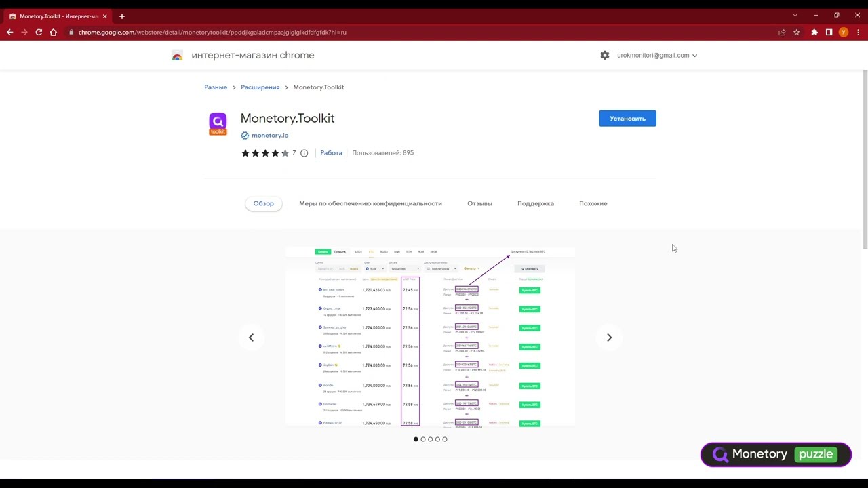Click the Пользователей: 895 text

[x=383, y=153]
